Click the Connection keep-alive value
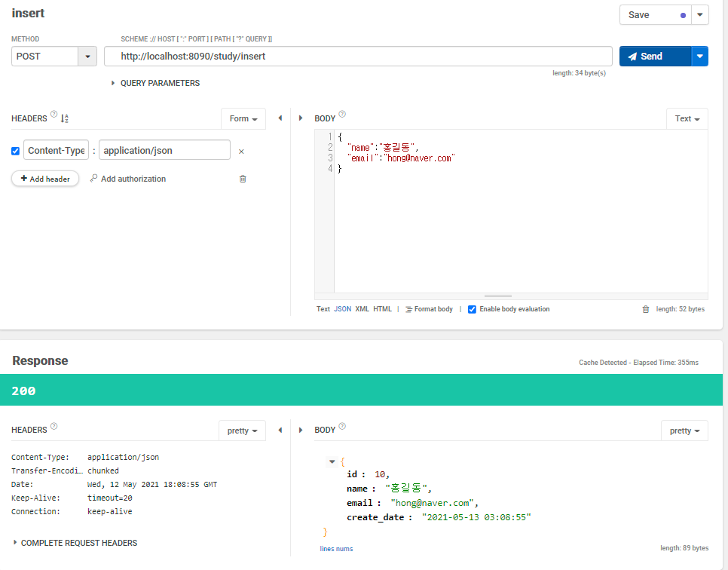Viewport: 728px width, 570px height. pos(109,511)
